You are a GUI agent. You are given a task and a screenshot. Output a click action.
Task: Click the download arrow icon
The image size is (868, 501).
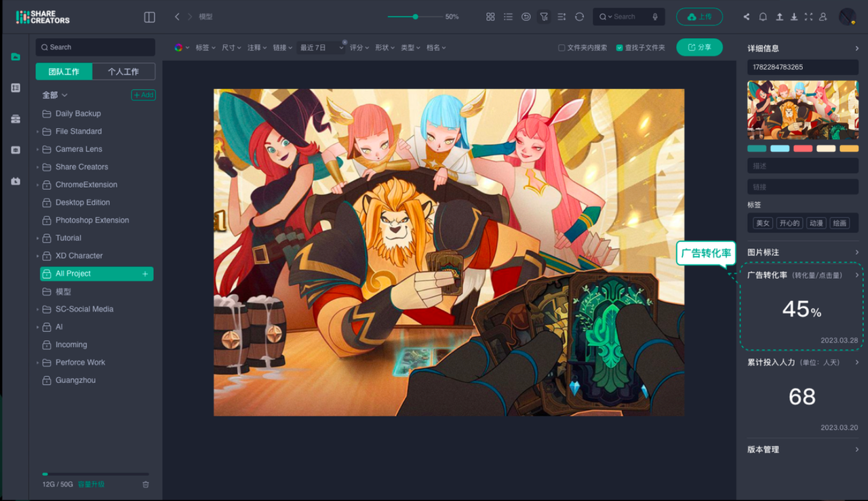[x=794, y=17]
